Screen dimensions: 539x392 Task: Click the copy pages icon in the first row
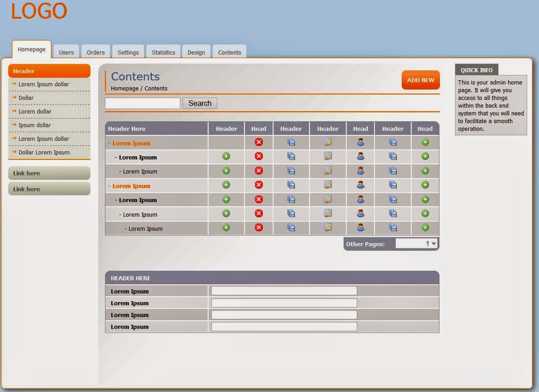(x=291, y=142)
